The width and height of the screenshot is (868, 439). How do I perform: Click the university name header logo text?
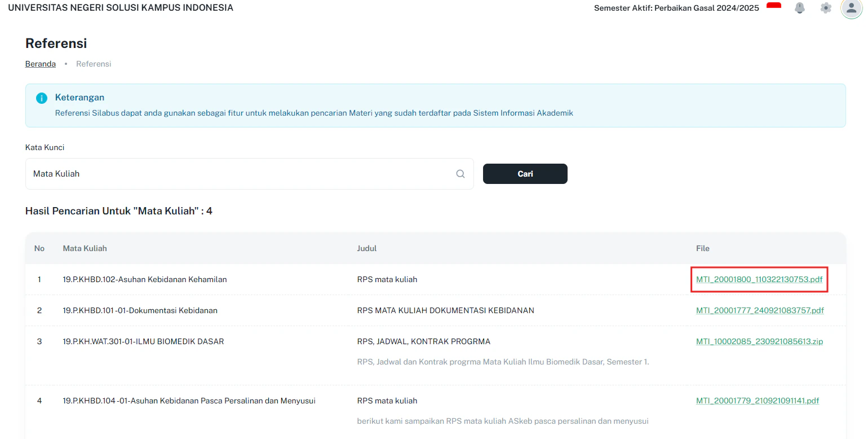(x=121, y=8)
